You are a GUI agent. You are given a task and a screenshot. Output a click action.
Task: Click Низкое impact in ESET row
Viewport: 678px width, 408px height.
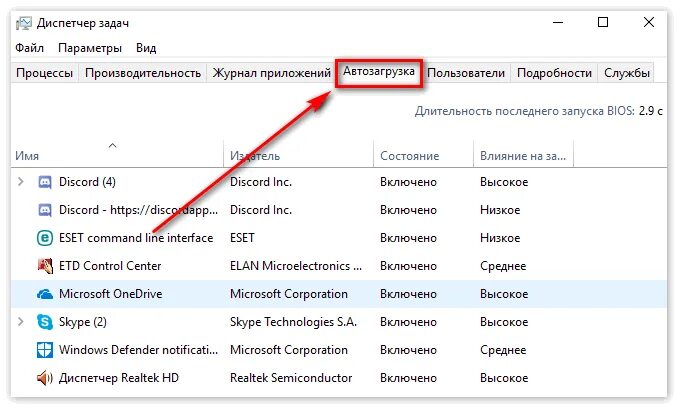[500, 238]
